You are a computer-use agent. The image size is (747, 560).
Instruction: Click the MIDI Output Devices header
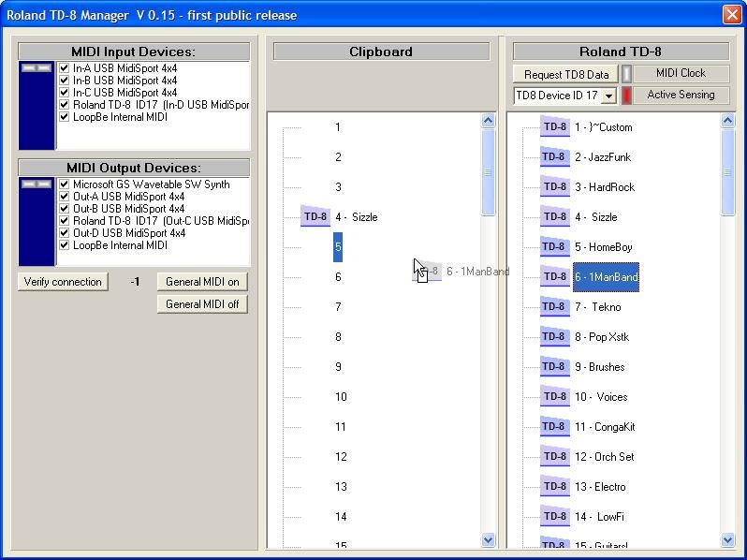pyautogui.click(x=134, y=168)
